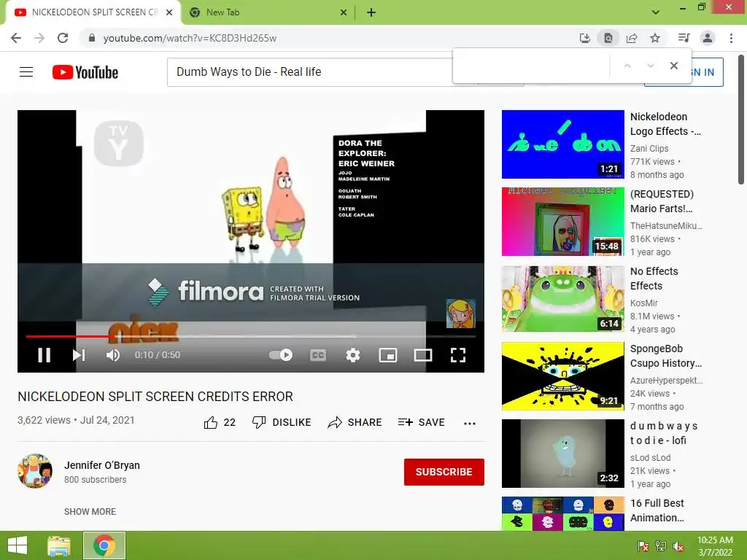Image resolution: width=747 pixels, height=560 pixels.
Task: Open more actions three-dot menu
Action: [470, 423]
